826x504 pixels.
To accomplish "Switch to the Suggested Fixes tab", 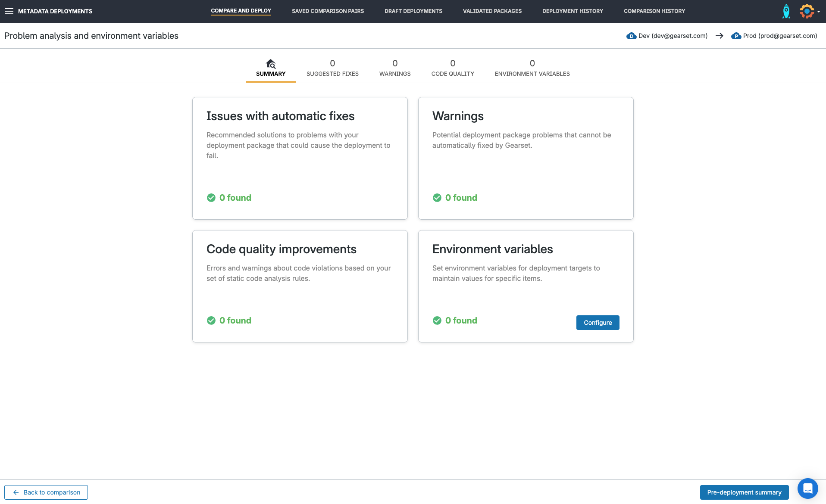I will tap(332, 68).
